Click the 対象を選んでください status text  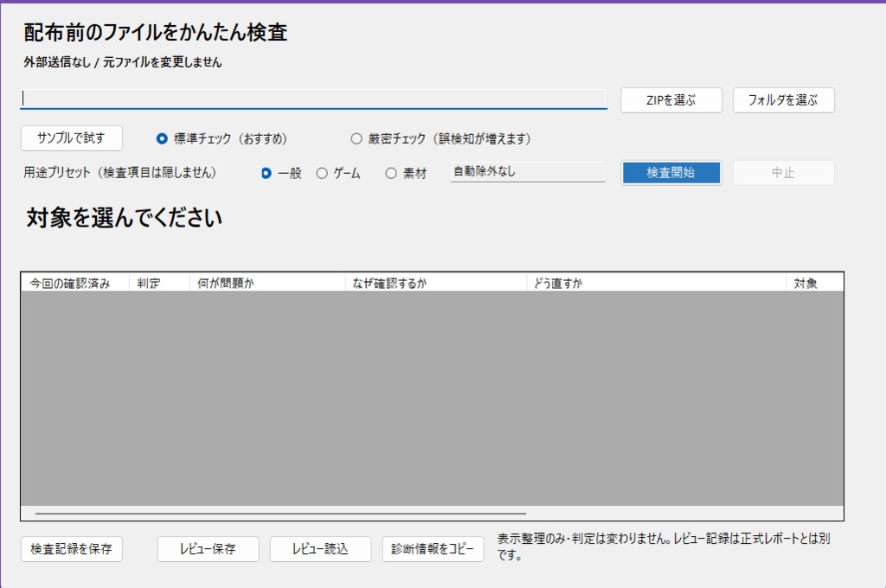coord(125,217)
